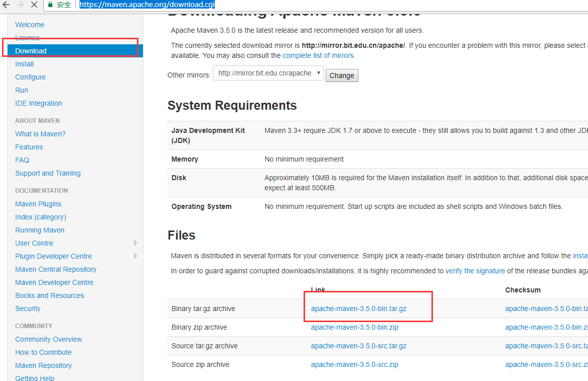Open Index (category) link

40,217
